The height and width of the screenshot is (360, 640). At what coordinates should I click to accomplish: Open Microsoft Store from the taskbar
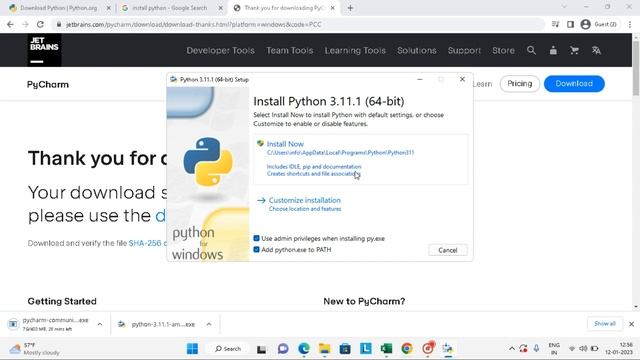coord(345,349)
